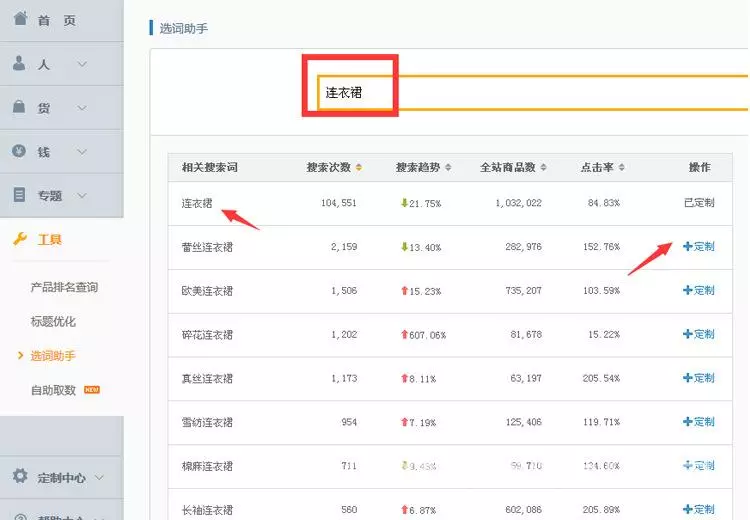The image size is (750, 520).
Task: Click keyword 蕾丝连衣裙 in table
Action: [207, 247]
